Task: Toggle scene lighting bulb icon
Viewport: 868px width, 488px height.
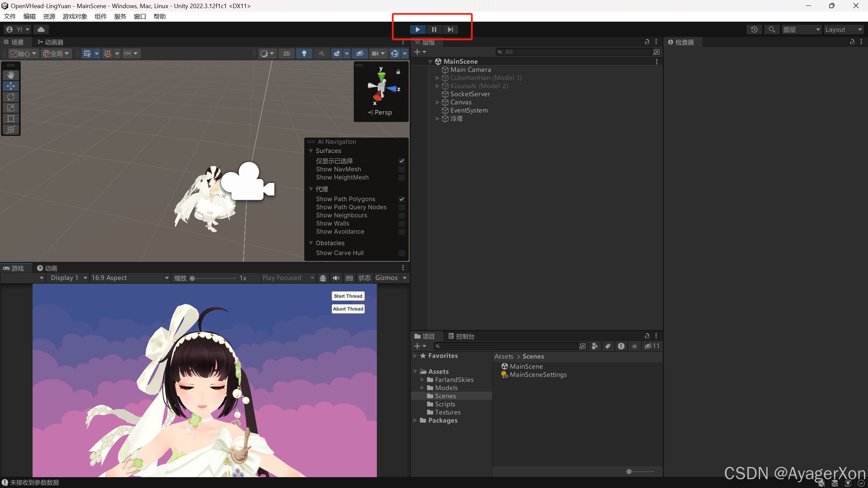Action: coord(304,54)
